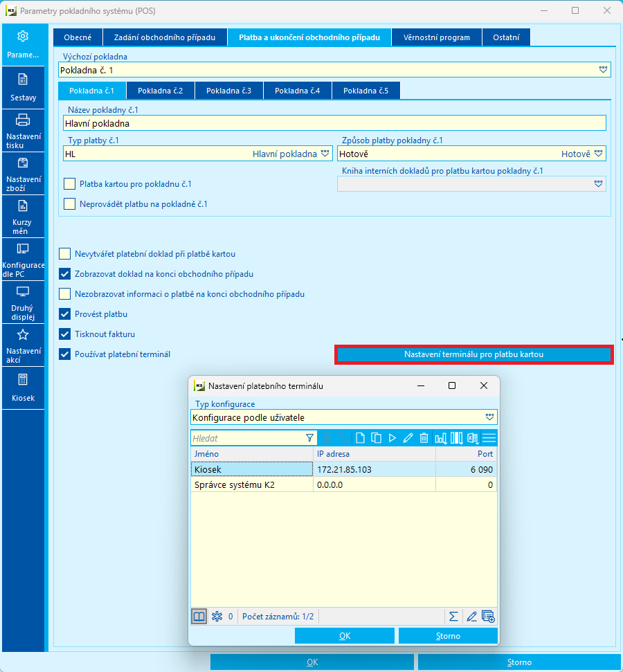Click Nastavení terminálu pro platbu kartou button

[x=473, y=354]
